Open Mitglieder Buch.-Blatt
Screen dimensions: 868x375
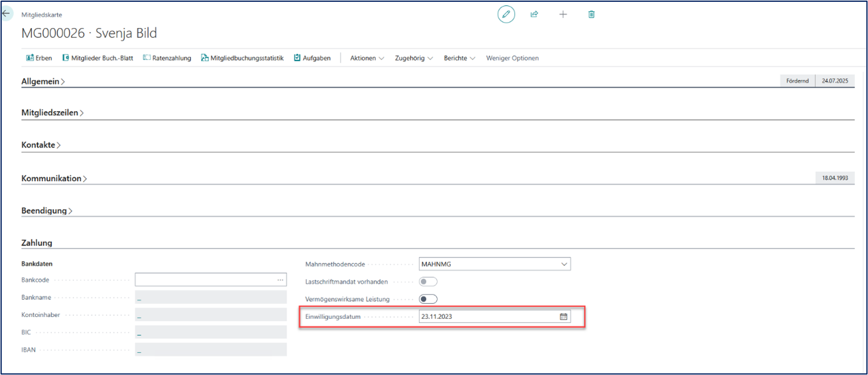97,58
